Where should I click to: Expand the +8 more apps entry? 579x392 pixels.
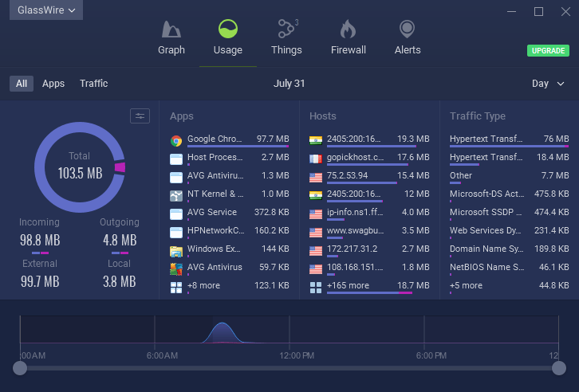230,286
